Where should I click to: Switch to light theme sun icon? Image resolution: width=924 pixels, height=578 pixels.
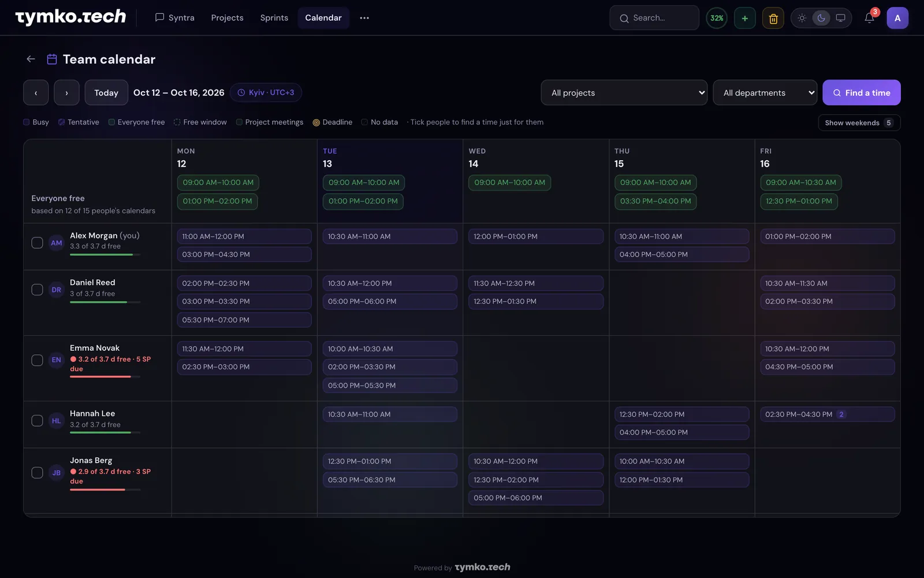(x=802, y=18)
